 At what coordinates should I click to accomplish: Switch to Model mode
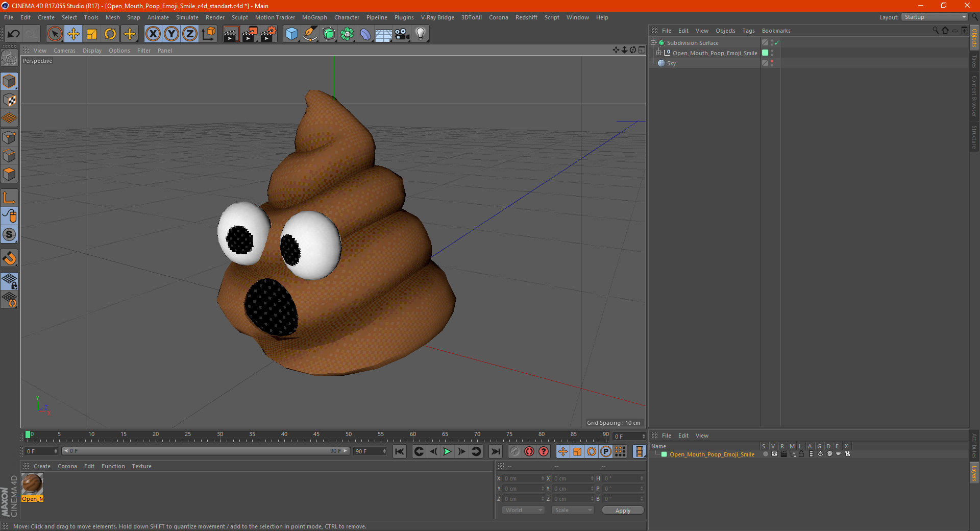coord(9,81)
